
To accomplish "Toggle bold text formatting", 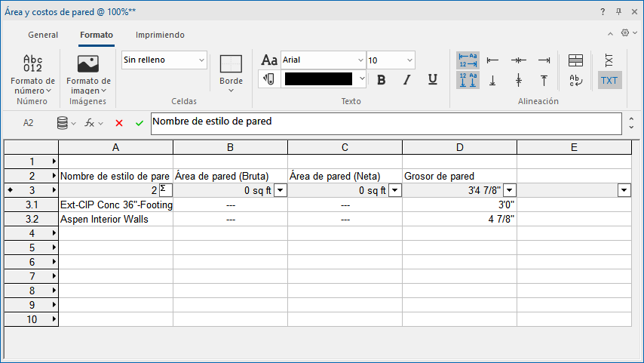I will point(382,79).
